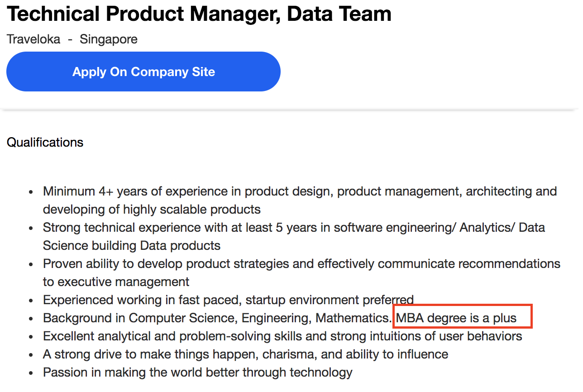This screenshot has width=583, height=392.
Task: Click the Traveloka company name
Action: click(x=33, y=39)
